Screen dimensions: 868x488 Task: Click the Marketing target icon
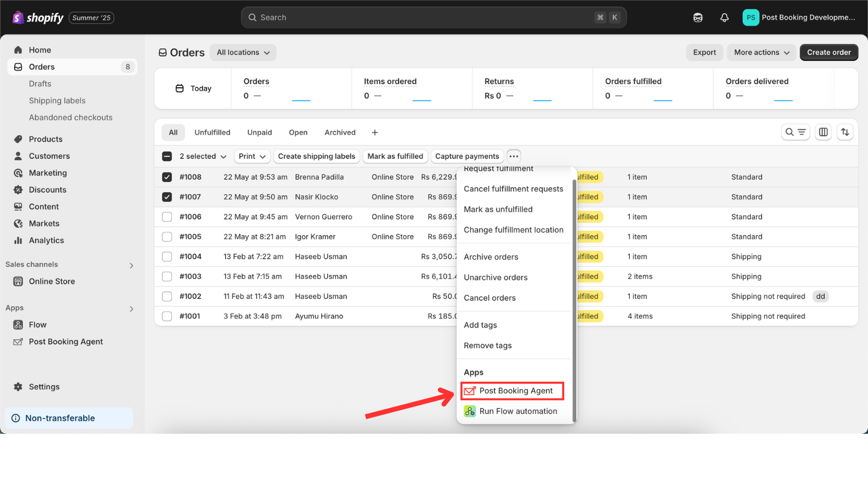coord(18,173)
